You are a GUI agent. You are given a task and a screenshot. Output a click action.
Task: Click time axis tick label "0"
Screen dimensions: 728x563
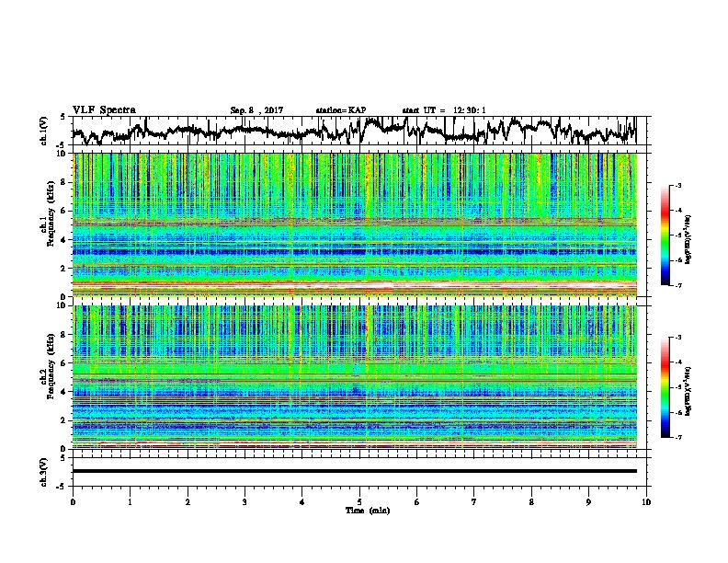tap(73, 502)
